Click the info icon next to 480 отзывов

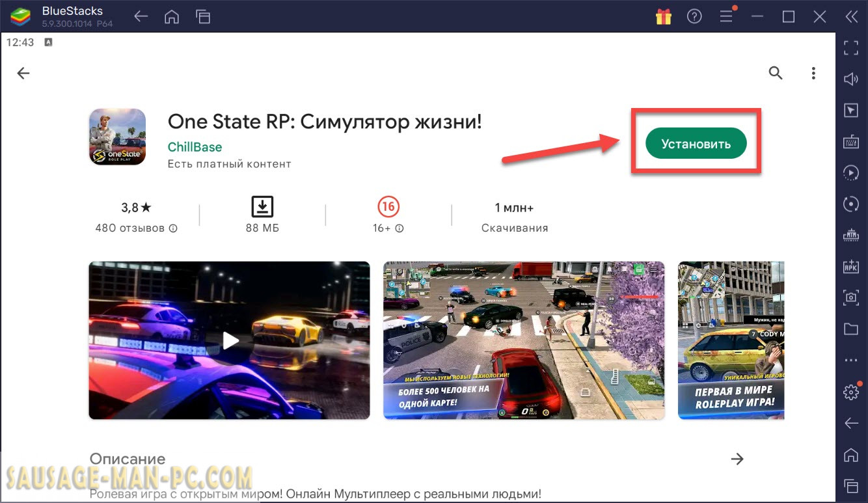pyautogui.click(x=174, y=228)
